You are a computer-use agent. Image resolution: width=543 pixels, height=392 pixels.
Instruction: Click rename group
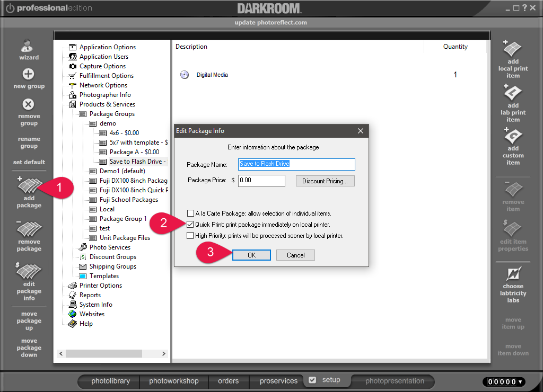[x=29, y=142]
